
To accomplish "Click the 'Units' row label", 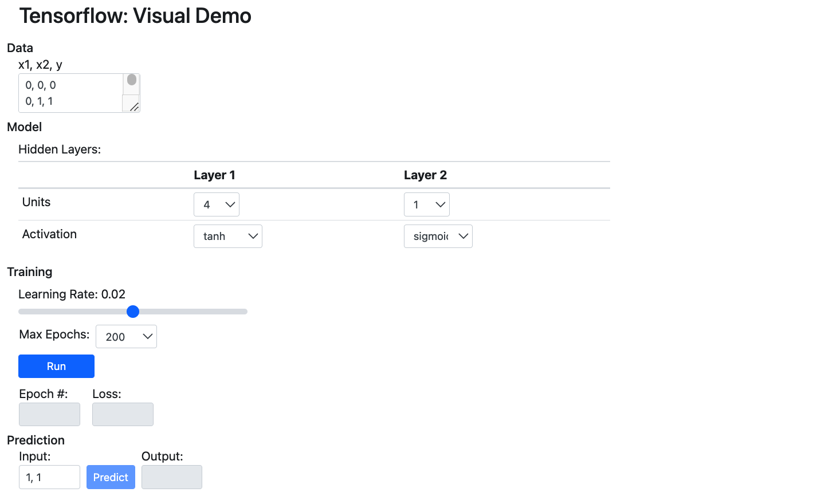I will [x=36, y=202].
